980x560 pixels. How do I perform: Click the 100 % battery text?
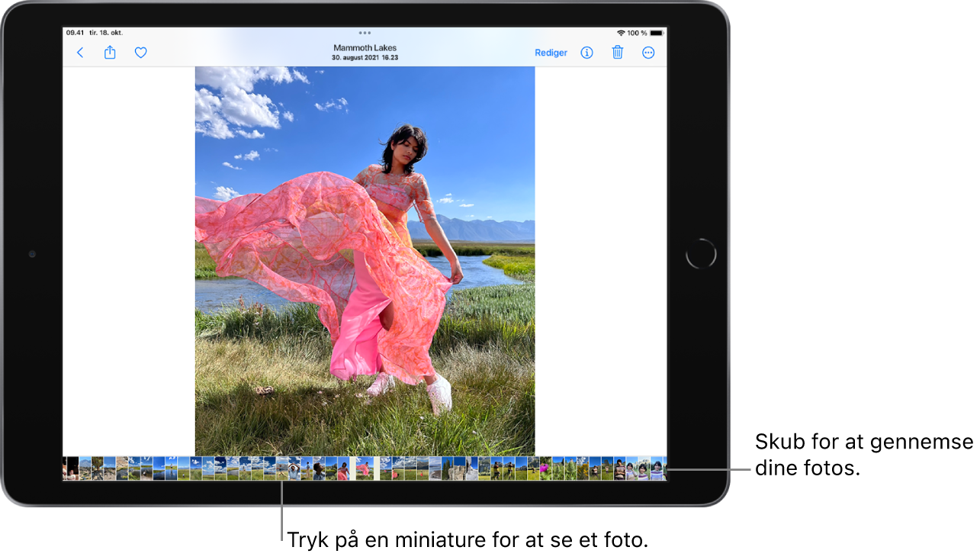(x=637, y=33)
